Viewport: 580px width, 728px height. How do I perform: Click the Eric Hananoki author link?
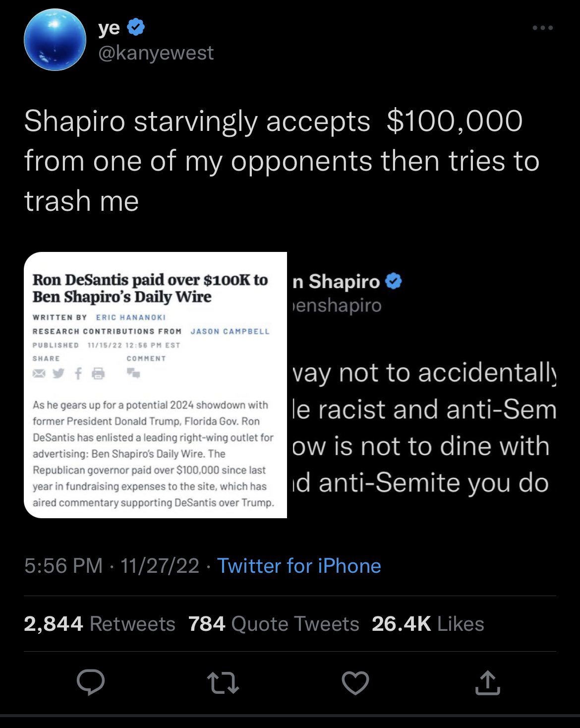pyautogui.click(x=130, y=317)
